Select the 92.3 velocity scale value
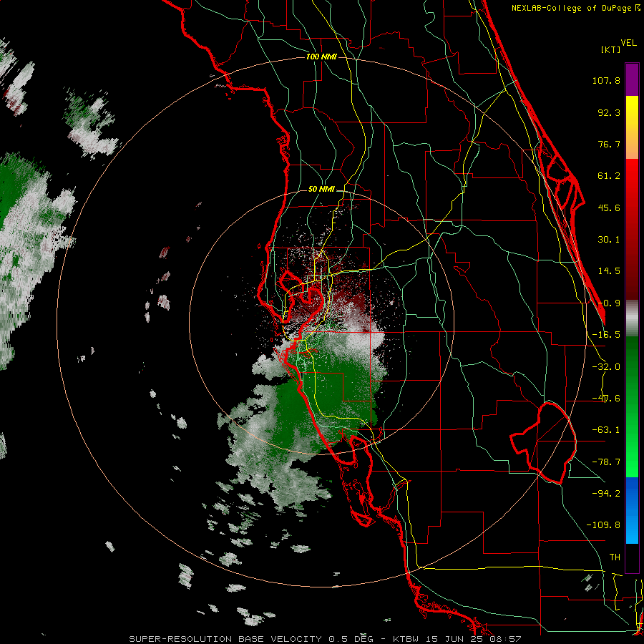Viewport: 644px width, 644px height. click(609, 112)
